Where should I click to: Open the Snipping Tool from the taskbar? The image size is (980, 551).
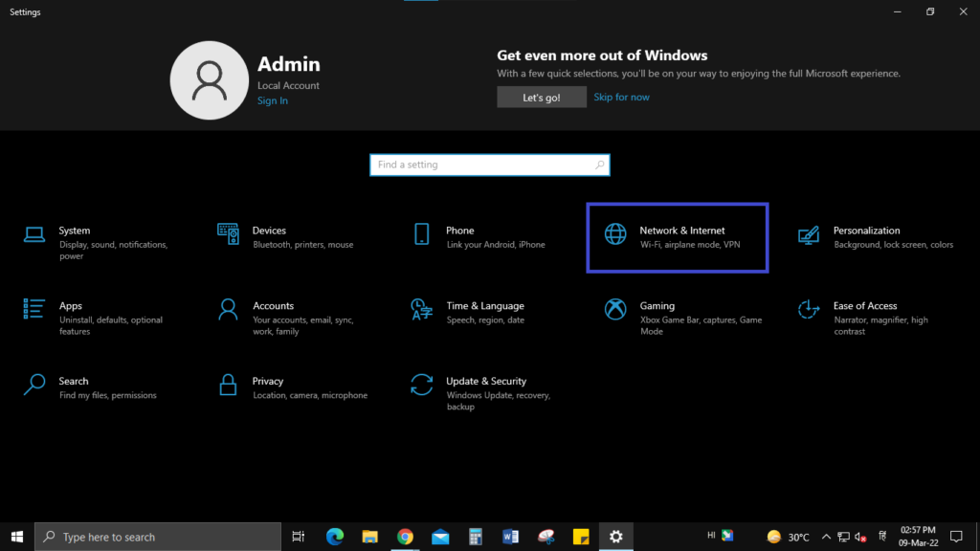pyautogui.click(x=546, y=537)
